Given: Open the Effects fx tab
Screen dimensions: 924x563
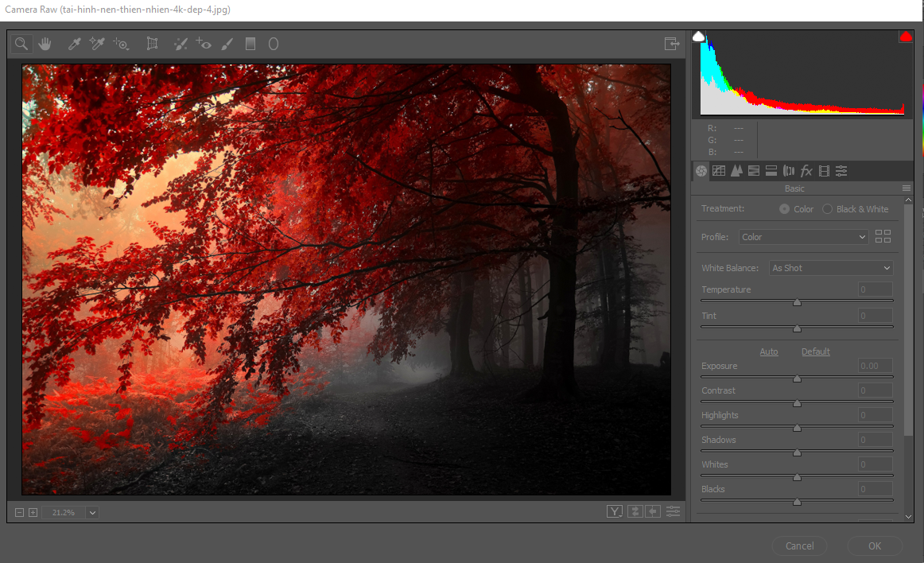Looking at the screenshot, I should (x=806, y=170).
